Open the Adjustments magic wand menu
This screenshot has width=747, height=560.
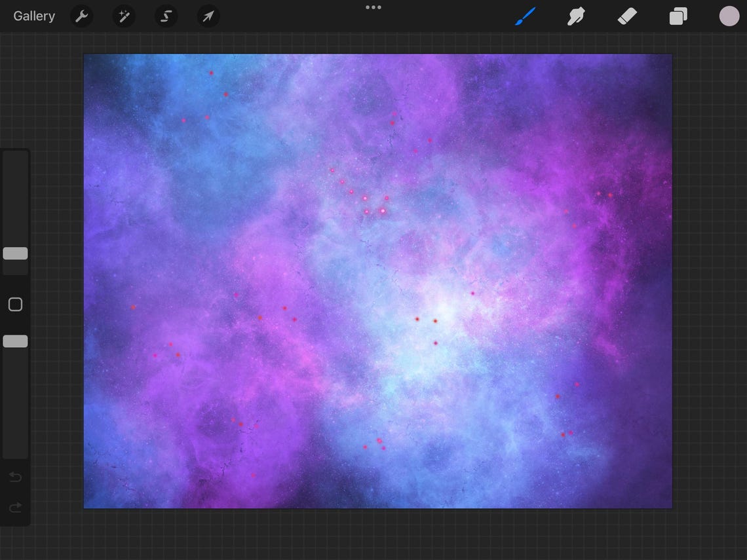[x=124, y=16]
